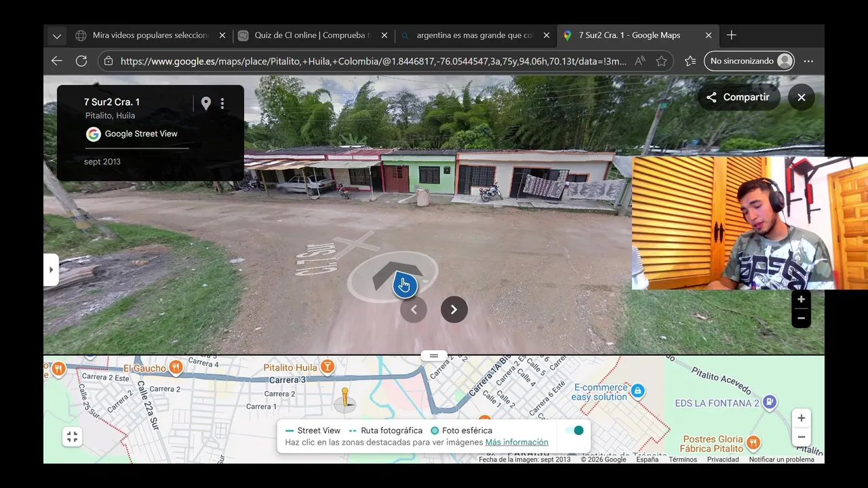Screen dimensions: 868x488
Task: Open the three-dot options in Street View card
Action: point(222,103)
